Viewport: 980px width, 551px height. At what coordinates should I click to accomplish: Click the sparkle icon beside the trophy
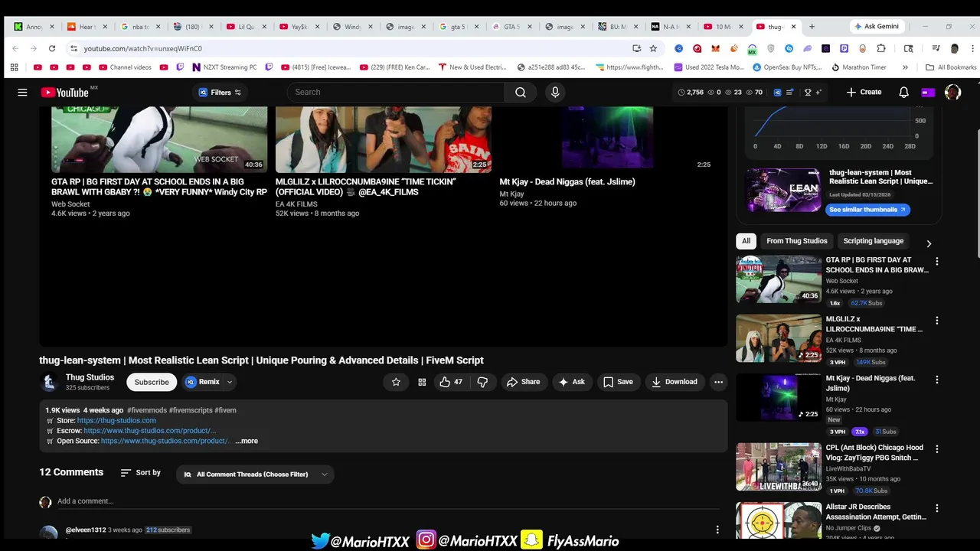click(x=818, y=92)
